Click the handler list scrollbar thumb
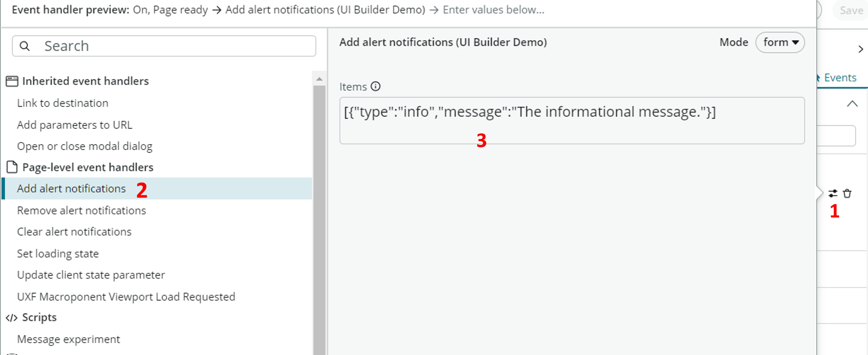This screenshot has height=355, width=868. (x=319, y=220)
